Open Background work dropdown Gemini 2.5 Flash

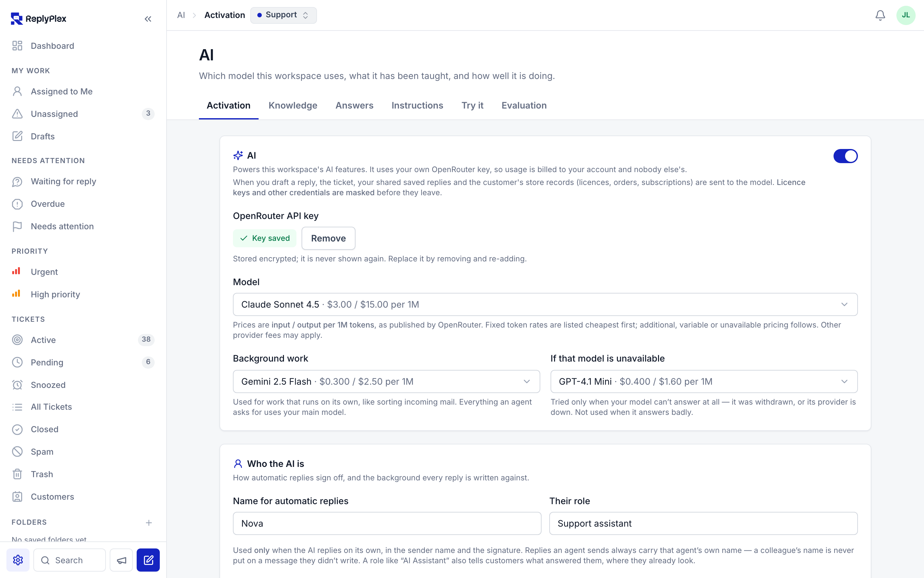pos(386,381)
